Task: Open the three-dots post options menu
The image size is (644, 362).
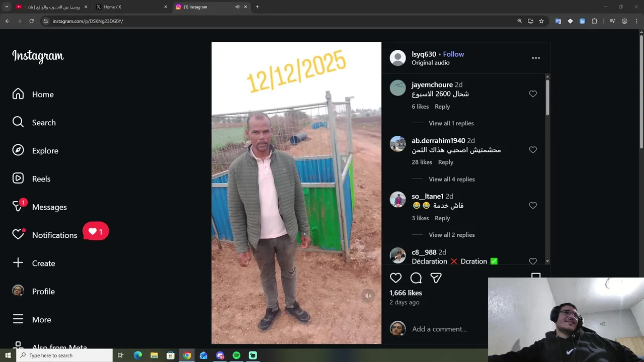Action: coord(536,58)
